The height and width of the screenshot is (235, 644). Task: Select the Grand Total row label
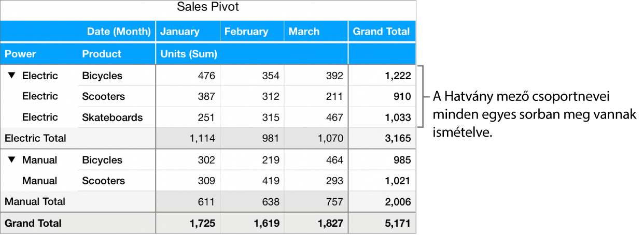pos(33,223)
